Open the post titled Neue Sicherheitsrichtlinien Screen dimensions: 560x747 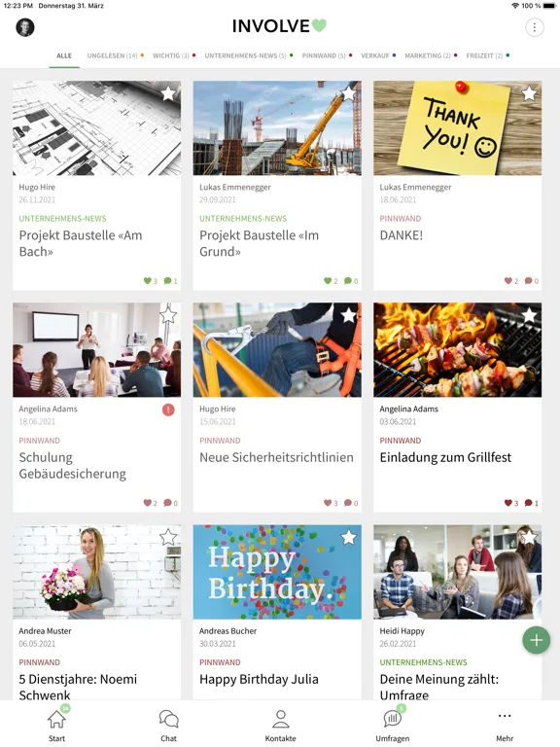(276, 457)
